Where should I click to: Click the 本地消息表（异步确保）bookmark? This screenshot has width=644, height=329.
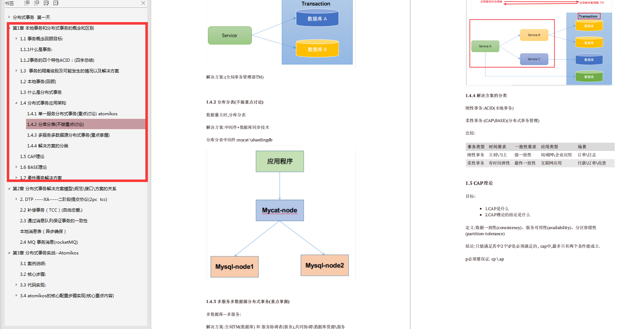coord(43,231)
